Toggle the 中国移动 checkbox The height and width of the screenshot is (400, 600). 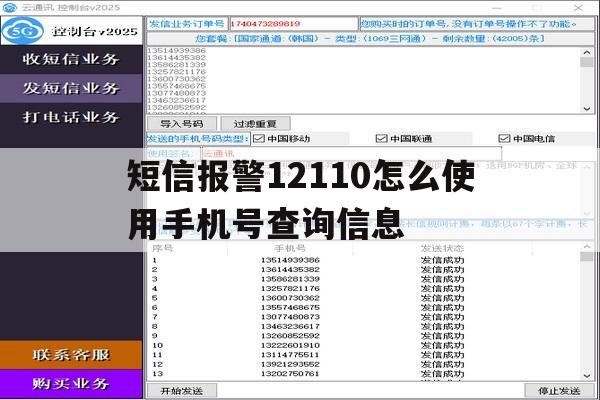pyautogui.click(x=259, y=139)
